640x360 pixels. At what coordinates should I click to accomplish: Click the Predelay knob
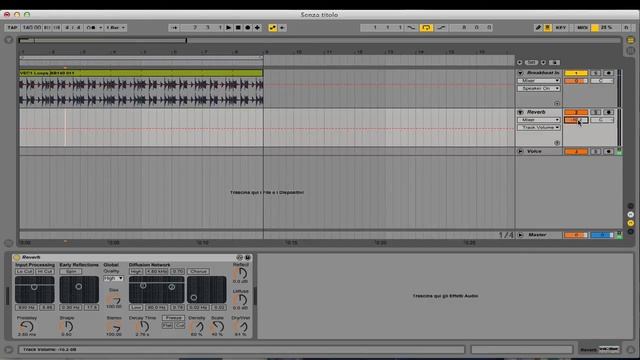point(27,327)
